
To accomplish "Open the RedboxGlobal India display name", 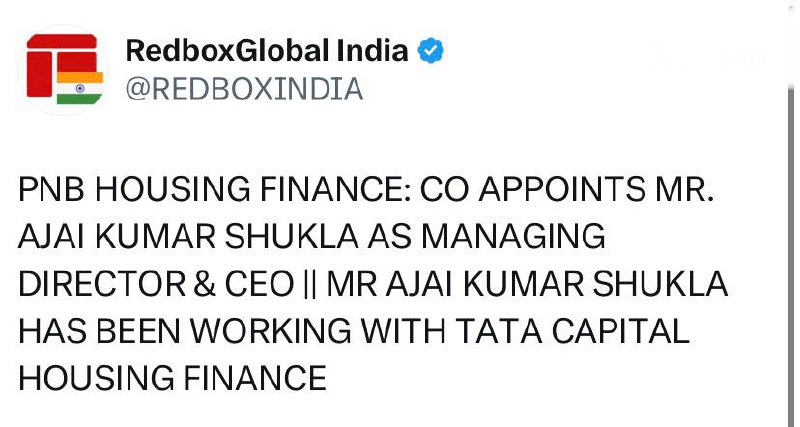I will point(267,50).
